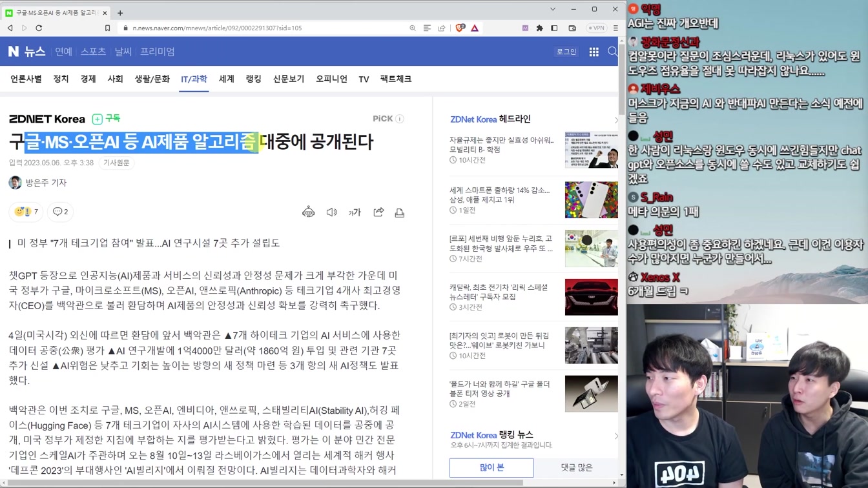Expand ZDNet Korea 헤드라인 section chevron
The height and width of the screenshot is (488, 868).
tap(615, 119)
